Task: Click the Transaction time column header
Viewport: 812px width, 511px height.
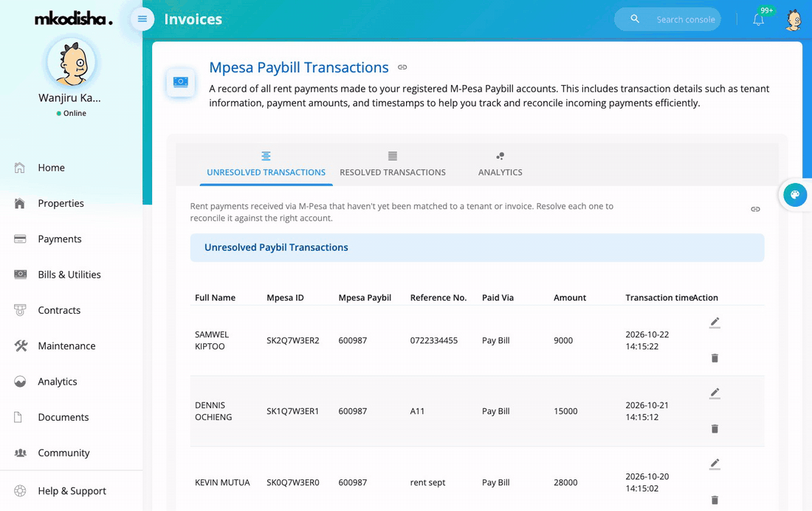Action: point(658,298)
